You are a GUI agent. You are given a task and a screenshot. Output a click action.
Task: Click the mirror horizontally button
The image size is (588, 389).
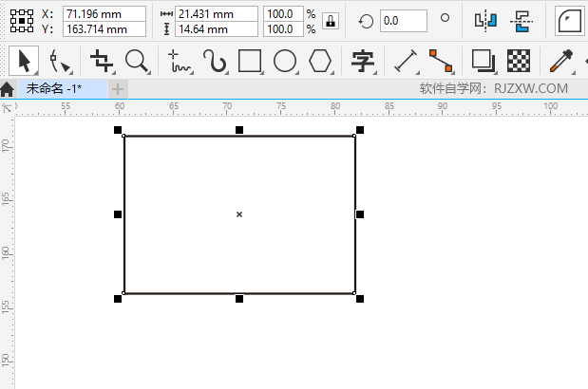485,21
